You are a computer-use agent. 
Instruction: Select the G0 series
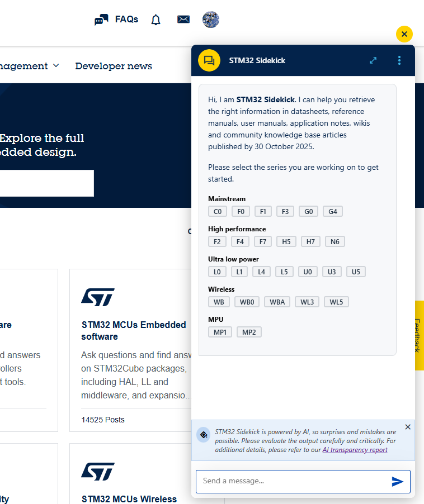(309, 212)
